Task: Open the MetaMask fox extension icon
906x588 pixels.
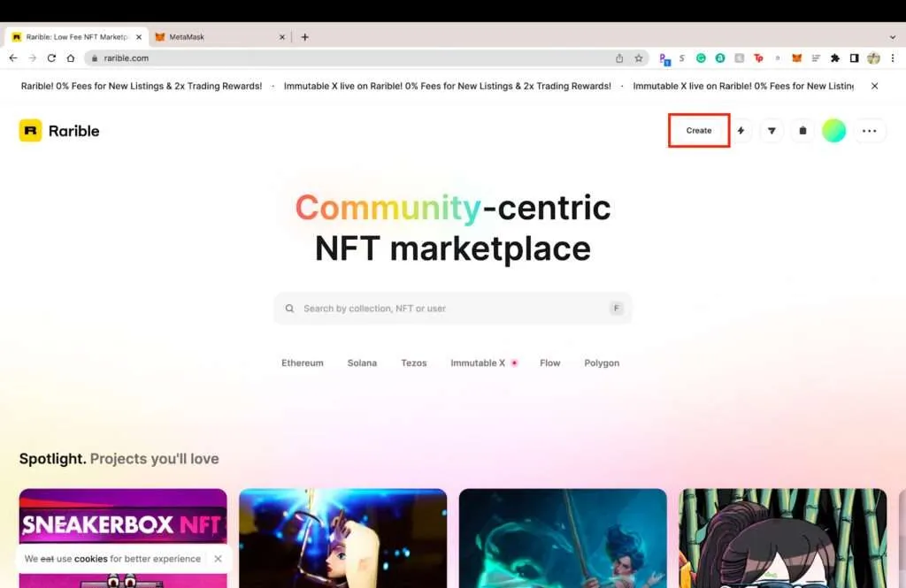Action: click(795, 57)
